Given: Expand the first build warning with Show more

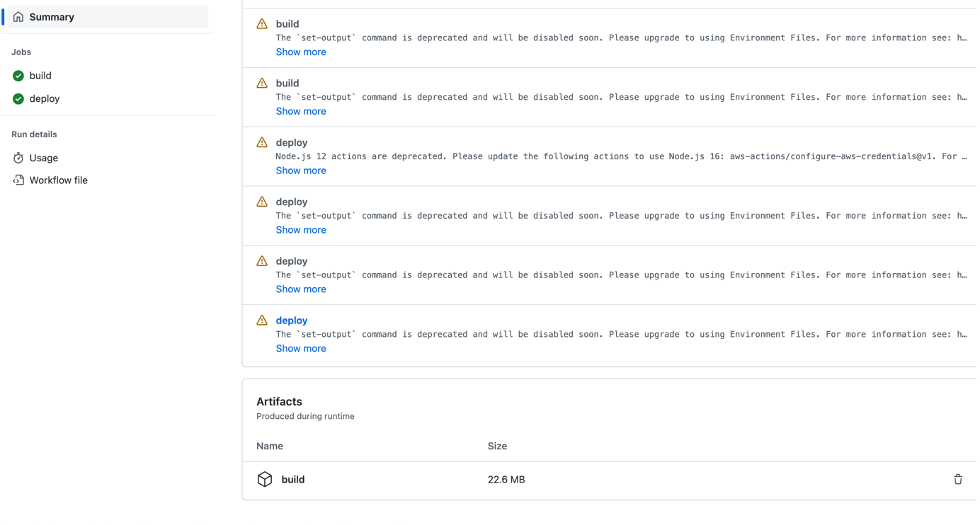Looking at the screenshot, I should tap(301, 52).
